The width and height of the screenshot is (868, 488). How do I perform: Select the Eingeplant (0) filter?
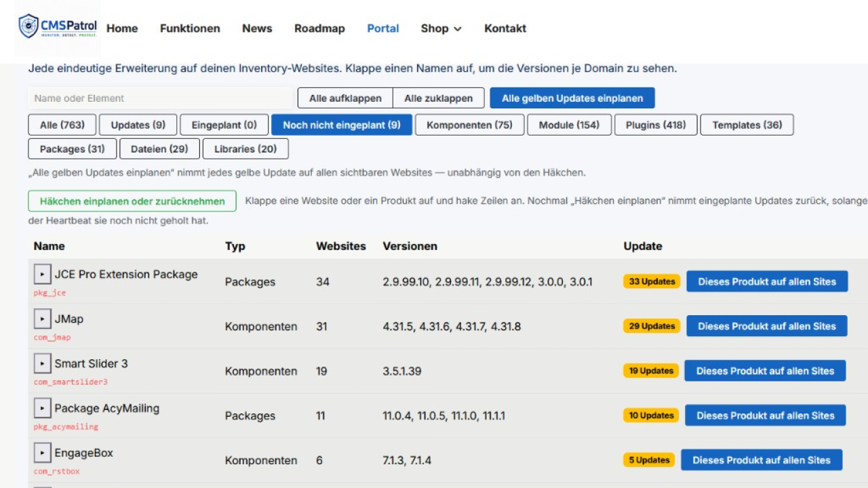point(224,125)
